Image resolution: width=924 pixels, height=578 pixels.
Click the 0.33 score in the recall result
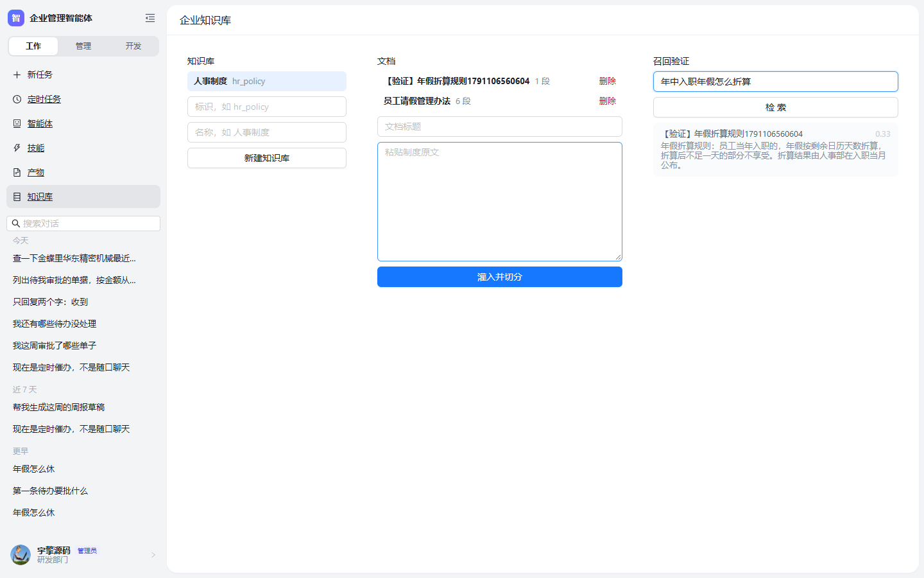pyautogui.click(x=883, y=134)
